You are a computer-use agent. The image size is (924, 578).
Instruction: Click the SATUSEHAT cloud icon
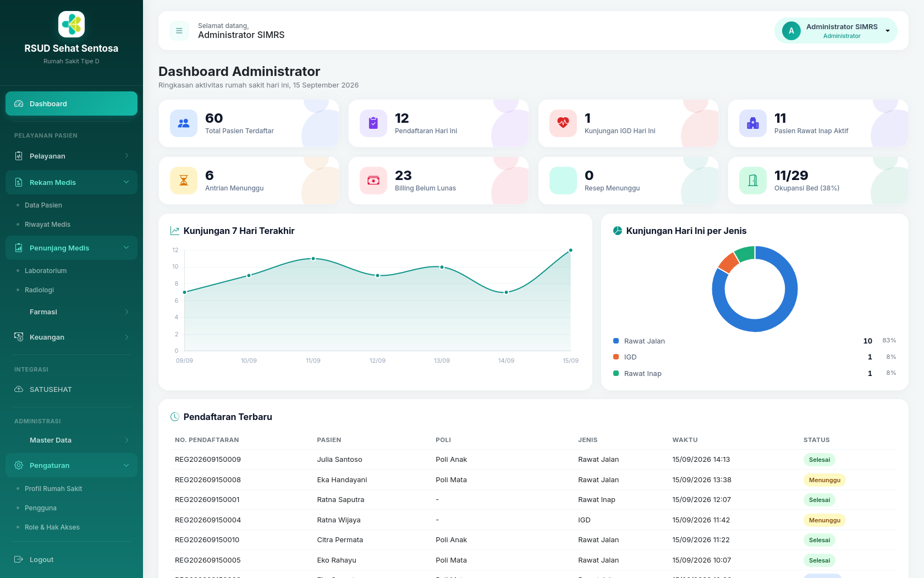(19, 389)
